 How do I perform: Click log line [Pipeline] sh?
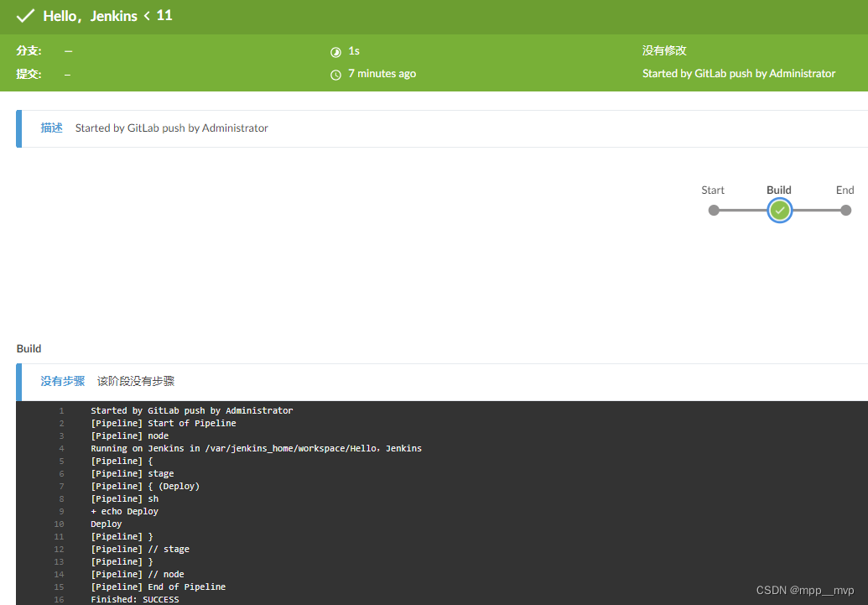[125, 498]
